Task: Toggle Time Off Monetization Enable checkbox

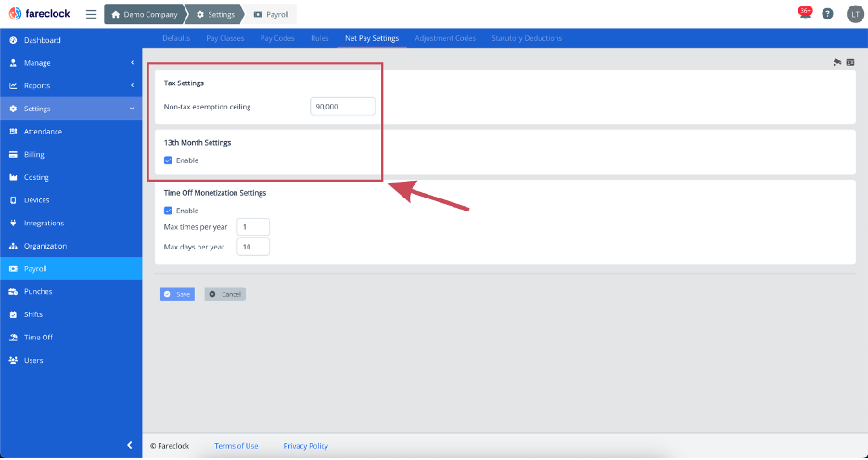Action: tap(168, 211)
